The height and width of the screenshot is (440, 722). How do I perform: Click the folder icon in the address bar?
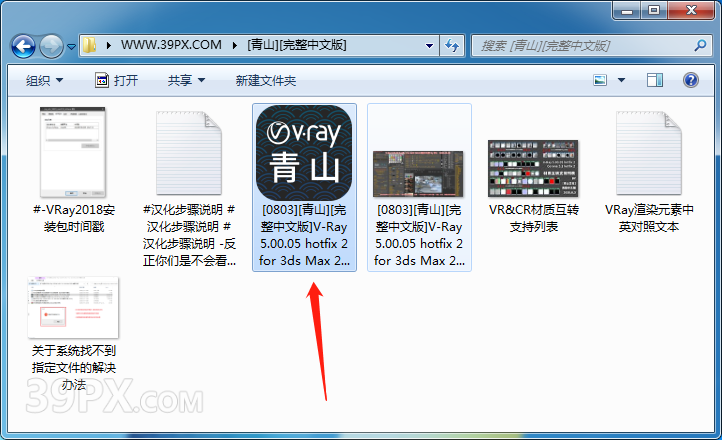coord(89,45)
